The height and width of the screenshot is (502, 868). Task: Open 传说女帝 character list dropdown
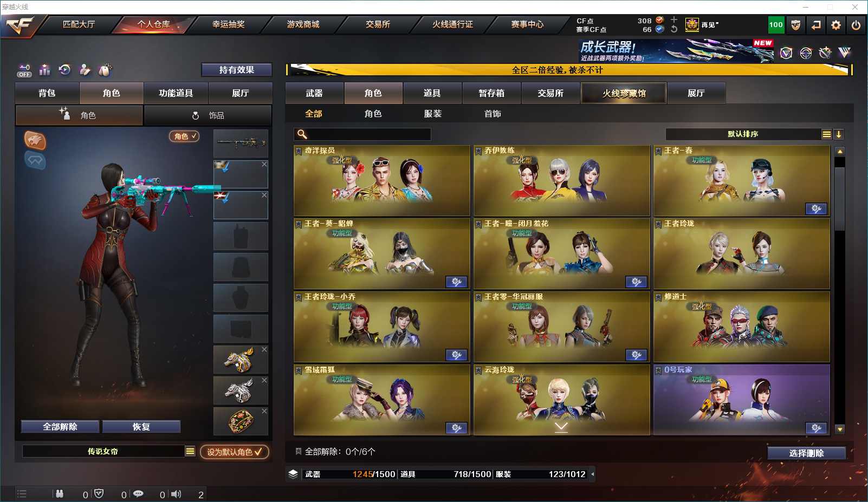click(x=190, y=451)
